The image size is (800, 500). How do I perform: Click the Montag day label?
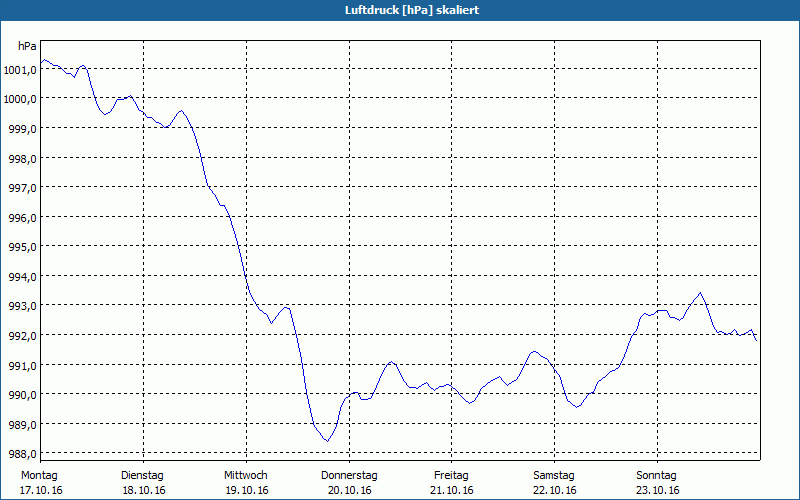[x=39, y=476]
